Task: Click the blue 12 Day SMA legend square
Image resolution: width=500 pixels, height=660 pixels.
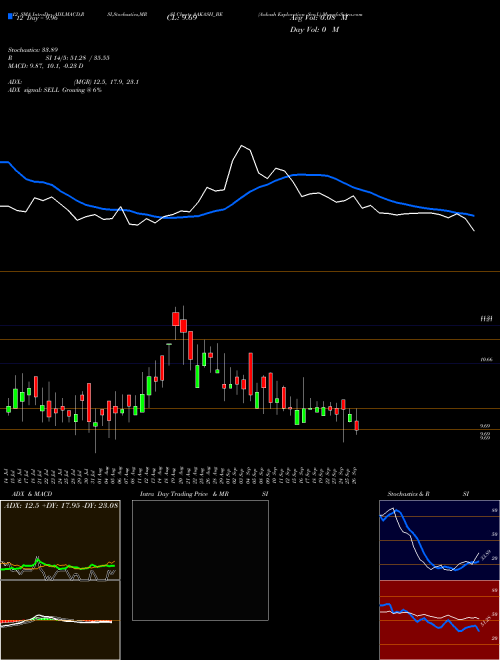Action: pos(10,16)
